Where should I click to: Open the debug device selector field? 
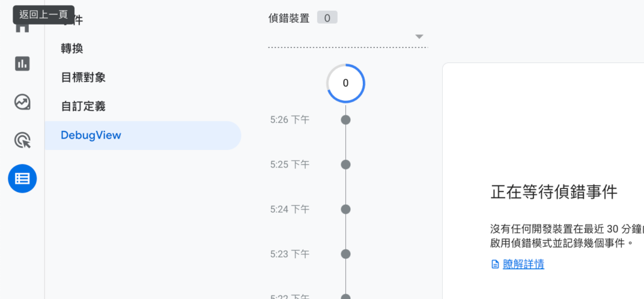coord(347,37)
